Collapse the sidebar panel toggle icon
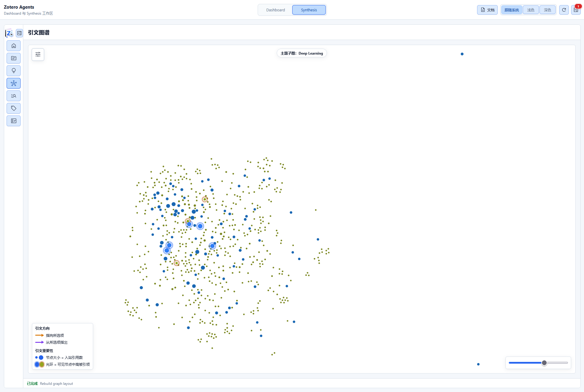The image size is (584, 392). click(19, 33)
